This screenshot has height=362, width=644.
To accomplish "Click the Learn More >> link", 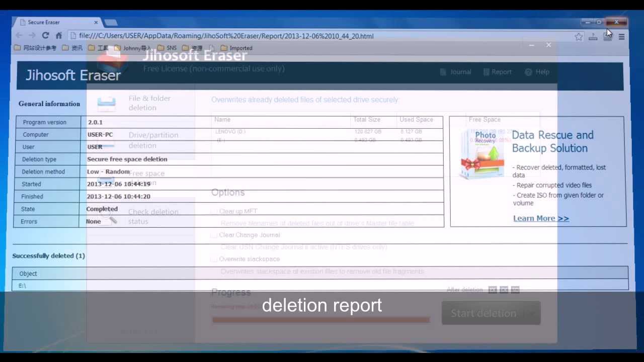I will click(541, 218).
